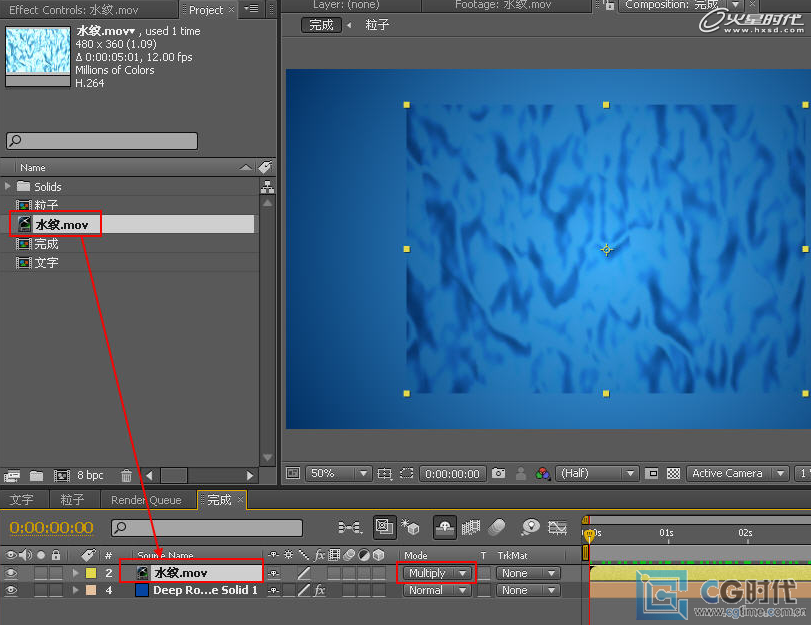
Task: Enable Frame Blending for the composition
Action: pos(471,527)
